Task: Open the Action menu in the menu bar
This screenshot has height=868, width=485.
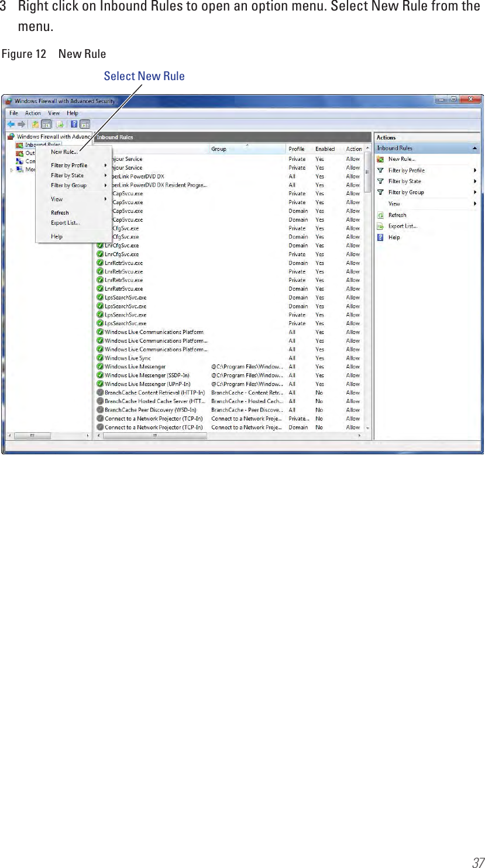Action: coord(32,113)
